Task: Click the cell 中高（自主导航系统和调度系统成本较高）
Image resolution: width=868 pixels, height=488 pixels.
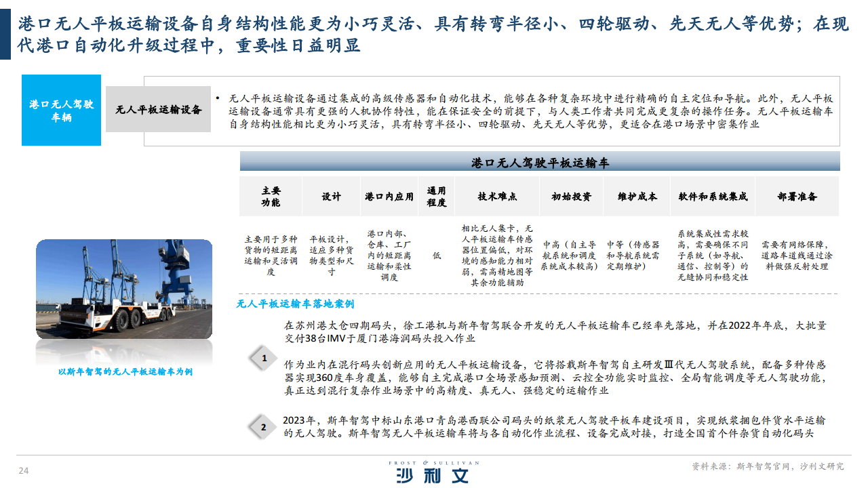Action: 571,256
